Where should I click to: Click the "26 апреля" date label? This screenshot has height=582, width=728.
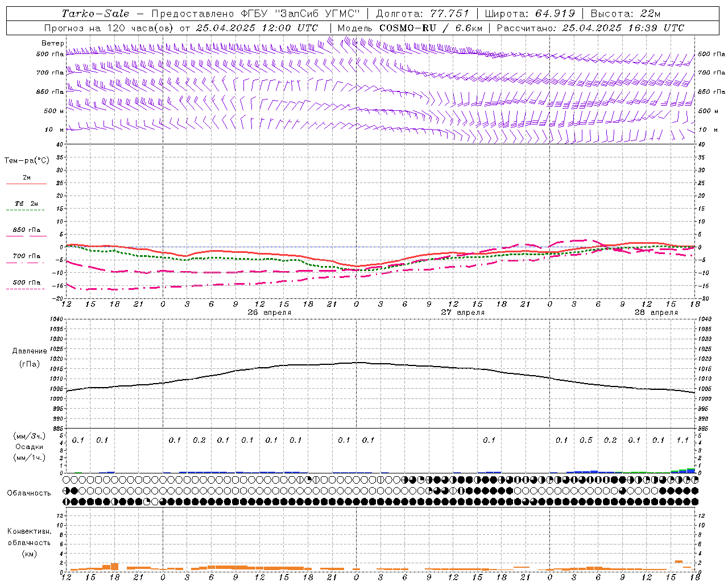[269, 313]
